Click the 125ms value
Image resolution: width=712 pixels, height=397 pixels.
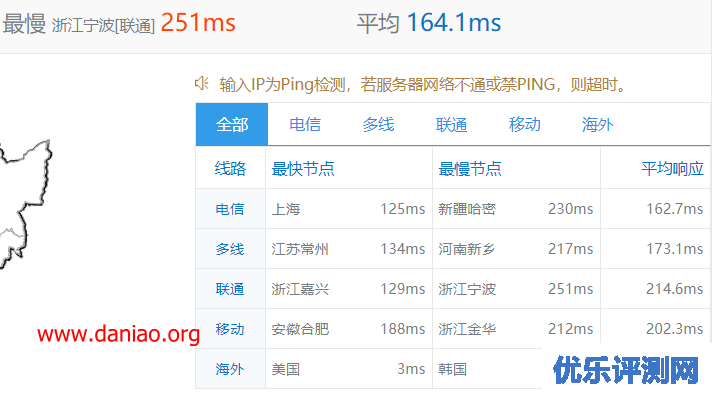coord(403,209)
